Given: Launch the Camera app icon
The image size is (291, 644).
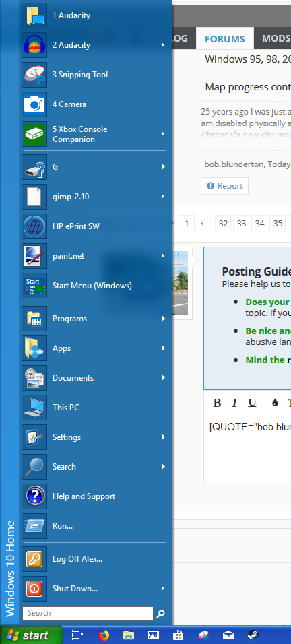Looking at the screenshot, I should (x=34, y=104).
